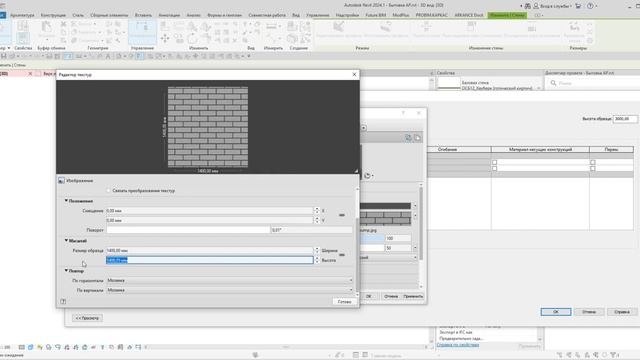Viewport: 640px width, 360px height.
Task: Click the value 50 field in material dialog
Action: coord(398,248)
